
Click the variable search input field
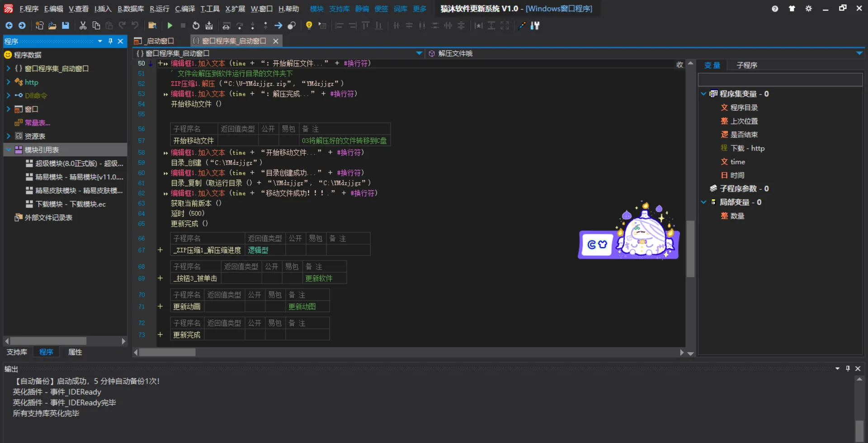(x=780, y=80)
